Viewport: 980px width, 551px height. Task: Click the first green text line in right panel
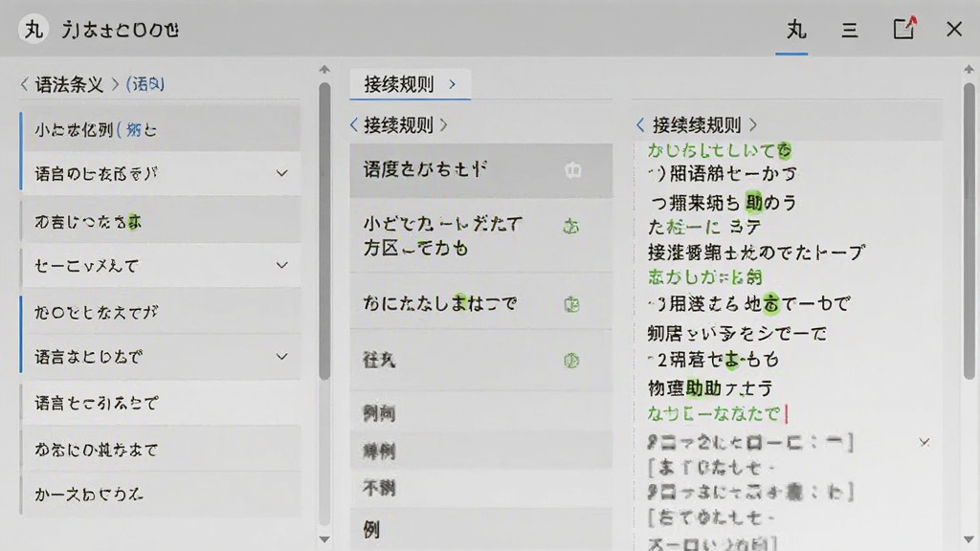[720, 150]
